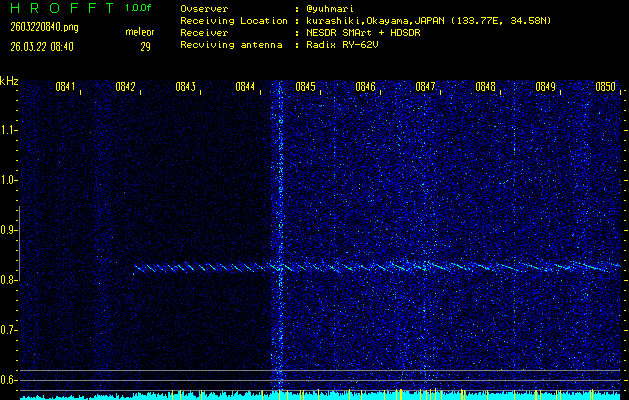Click the meteor label

pyautogui.click(x=140, y=32)
